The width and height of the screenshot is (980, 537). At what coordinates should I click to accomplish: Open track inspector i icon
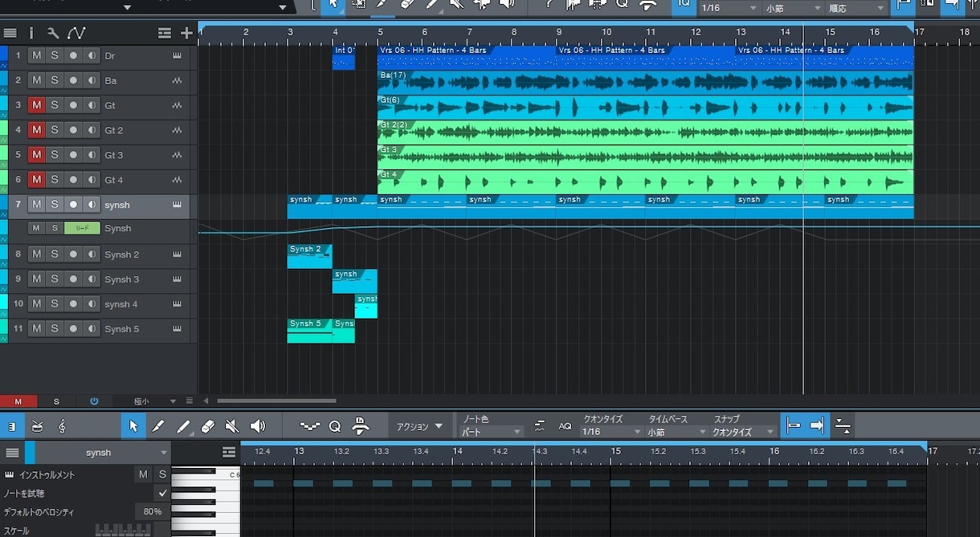coord(31,33)
